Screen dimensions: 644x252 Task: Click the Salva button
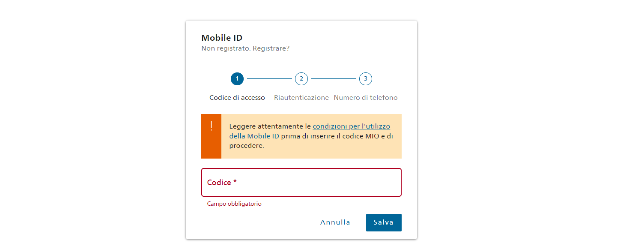point(384,222)
